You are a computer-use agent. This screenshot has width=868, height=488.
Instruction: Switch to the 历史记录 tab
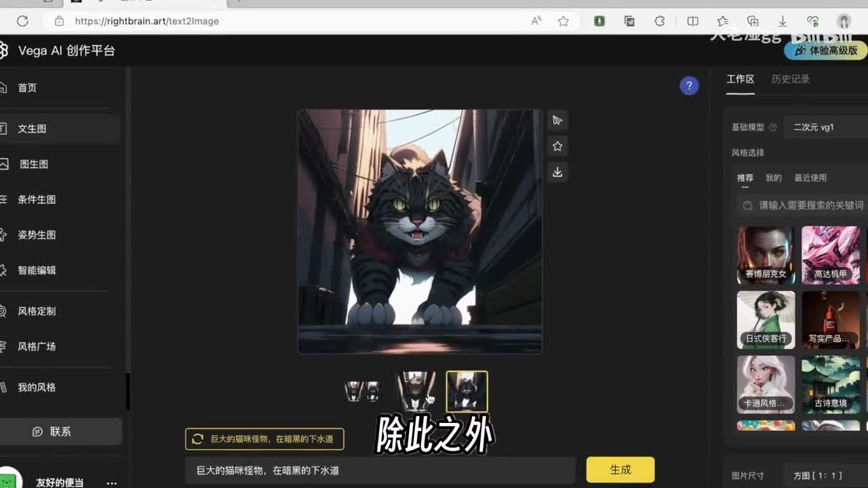[x=790, y=79]
